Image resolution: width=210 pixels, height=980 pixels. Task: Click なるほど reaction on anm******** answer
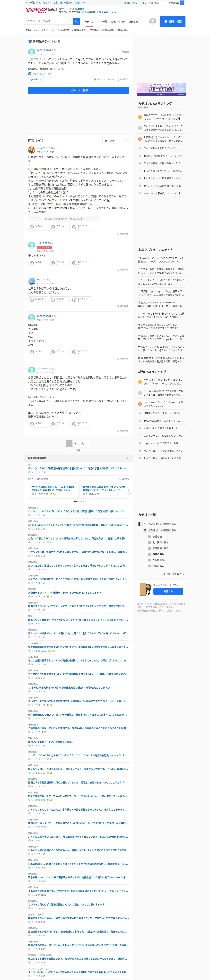(38, 227)
